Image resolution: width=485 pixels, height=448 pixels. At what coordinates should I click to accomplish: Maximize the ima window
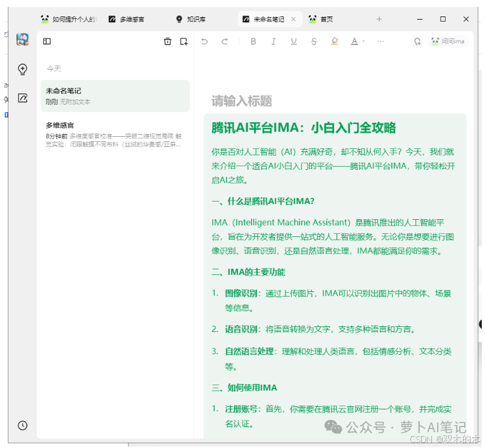pos(443,19)
